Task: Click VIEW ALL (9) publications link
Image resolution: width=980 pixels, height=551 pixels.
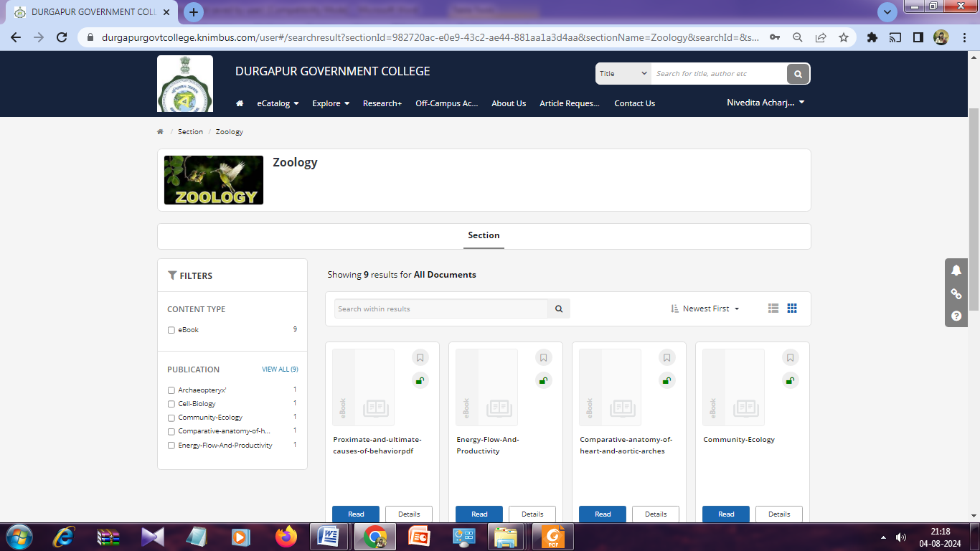Action: point(280,369)
